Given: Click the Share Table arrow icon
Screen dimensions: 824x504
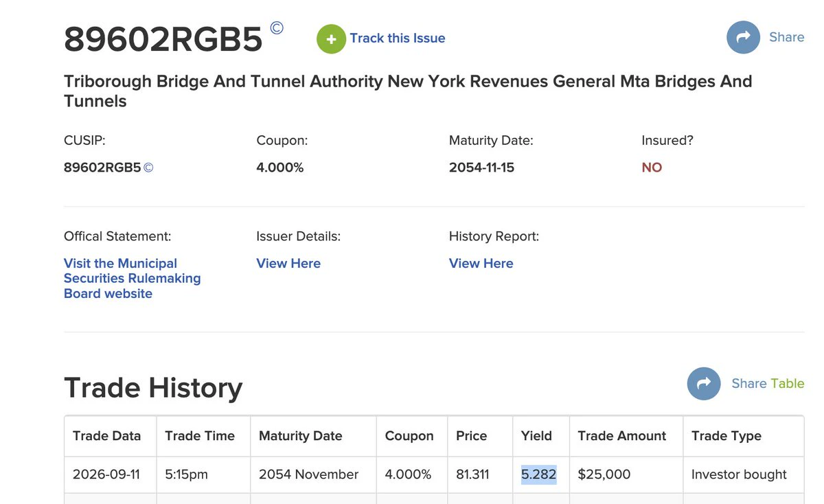Looking at the screenshot, I should (x=704, y=384).
